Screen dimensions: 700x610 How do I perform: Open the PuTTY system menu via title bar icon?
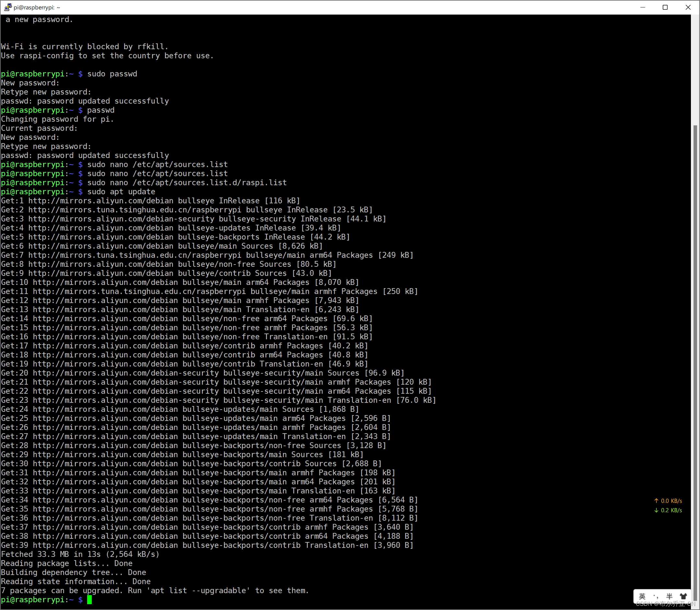point(7,7)
